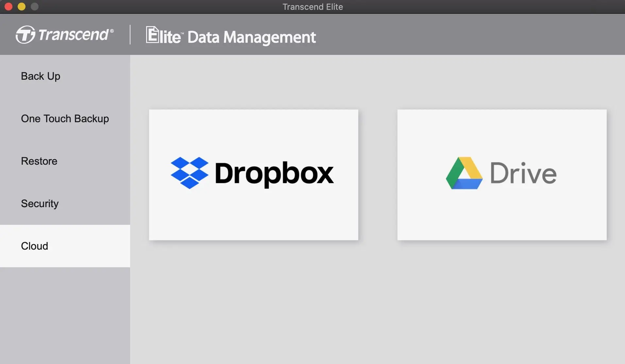Click the Dropbox wordmark text

click(274, 174)
